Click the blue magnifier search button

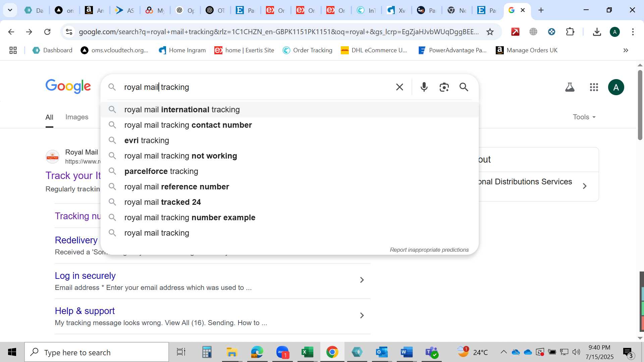[x=464, y=87]
